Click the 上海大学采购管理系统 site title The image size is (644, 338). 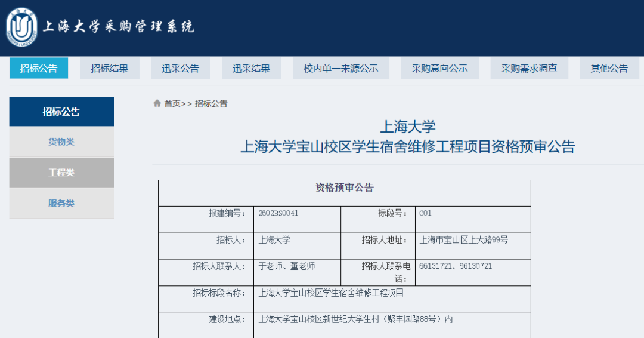click(x=118, y=27)
